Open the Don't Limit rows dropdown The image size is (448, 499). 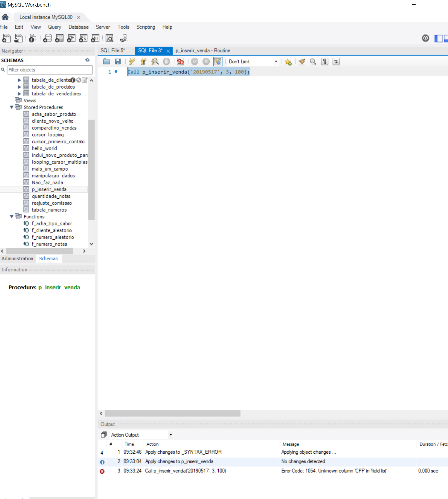point(253,61)
